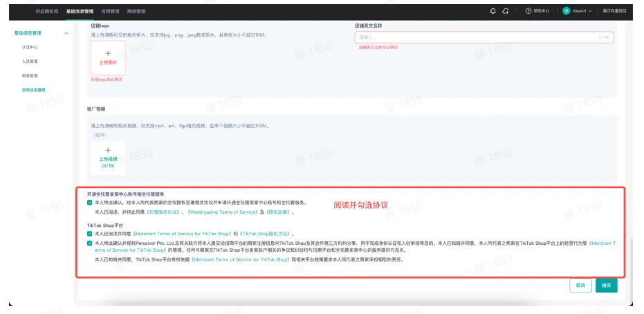Toggle the Perceiver Pte. Ltd. authorization checkbox
Image resolution: width=644 pixels, height=314 pixels.
[89, 243]
